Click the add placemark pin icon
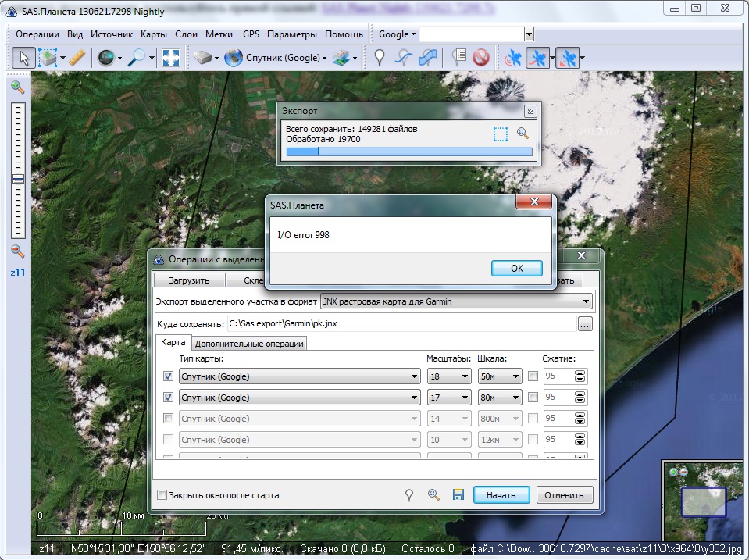749x560 pixels. coord(380,57)
